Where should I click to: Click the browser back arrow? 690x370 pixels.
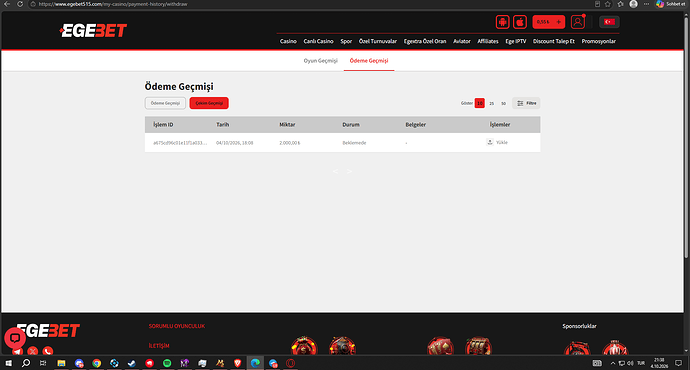coord(7,4)
